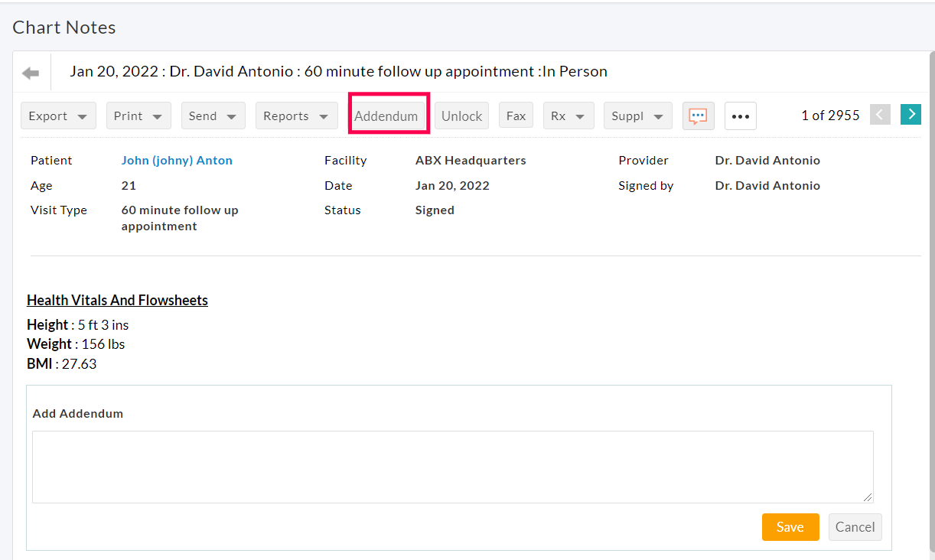Image resolution: width=935 pixels, height=560 pixels.
Task: Expand the Suppl dropdown
Action: point(637,115)
